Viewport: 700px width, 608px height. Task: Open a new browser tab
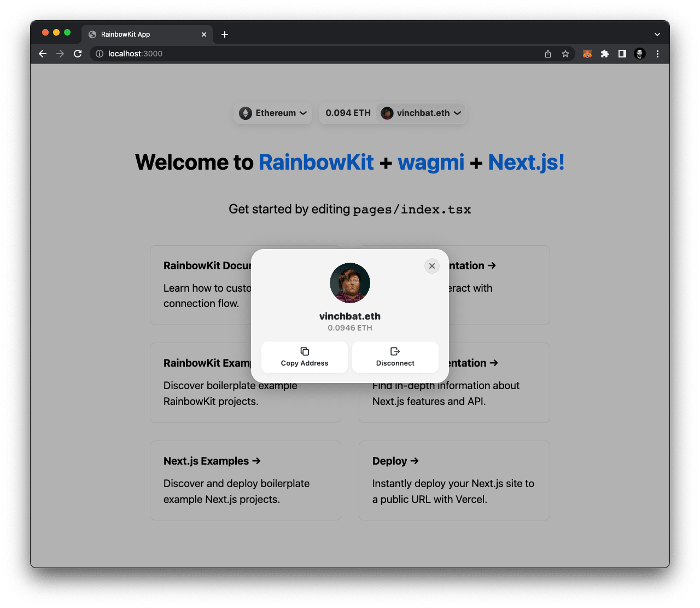pyautogui.click(x=225, y=34)
